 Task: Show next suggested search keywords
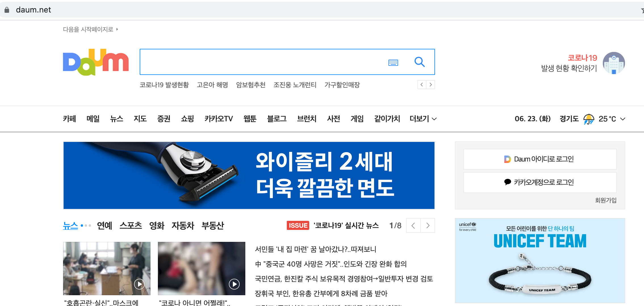430,85
